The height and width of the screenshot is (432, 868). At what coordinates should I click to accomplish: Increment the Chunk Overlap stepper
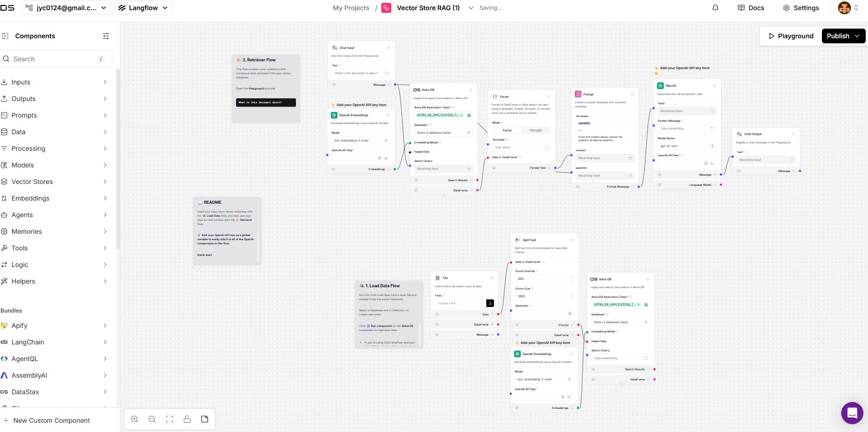click(572, 277)
